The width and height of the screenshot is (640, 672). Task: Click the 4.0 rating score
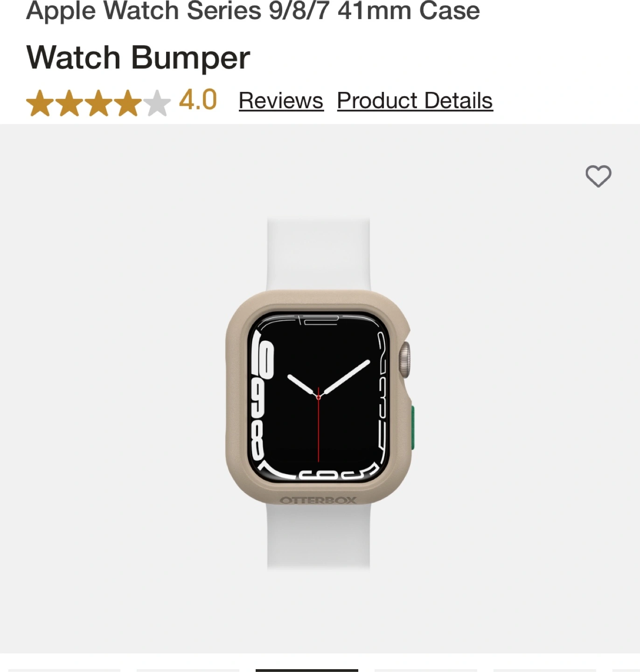point(198,100)
